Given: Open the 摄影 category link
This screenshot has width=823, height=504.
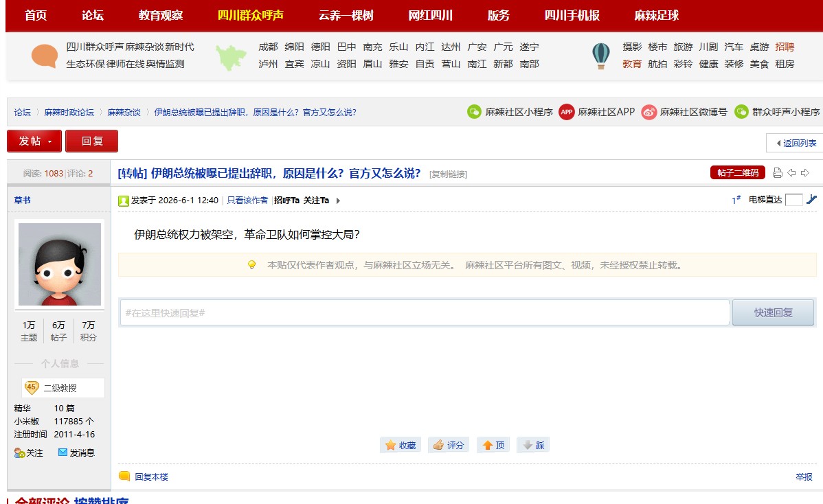Looking at the screenshot, I should 632,47.
